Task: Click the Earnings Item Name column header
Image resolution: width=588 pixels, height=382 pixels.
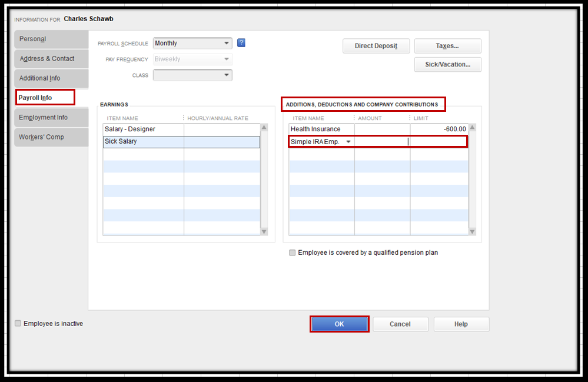Action: click(122, 118)
